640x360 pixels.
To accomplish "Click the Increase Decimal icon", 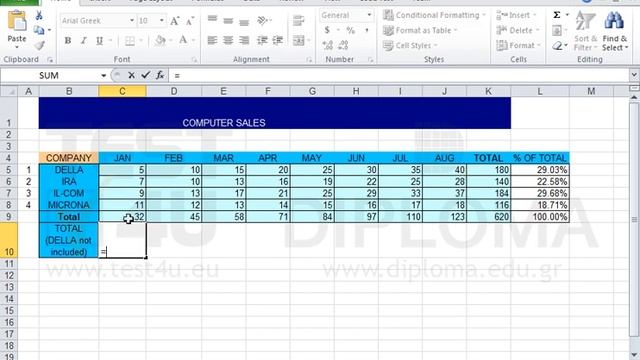I will click(327, 45).
